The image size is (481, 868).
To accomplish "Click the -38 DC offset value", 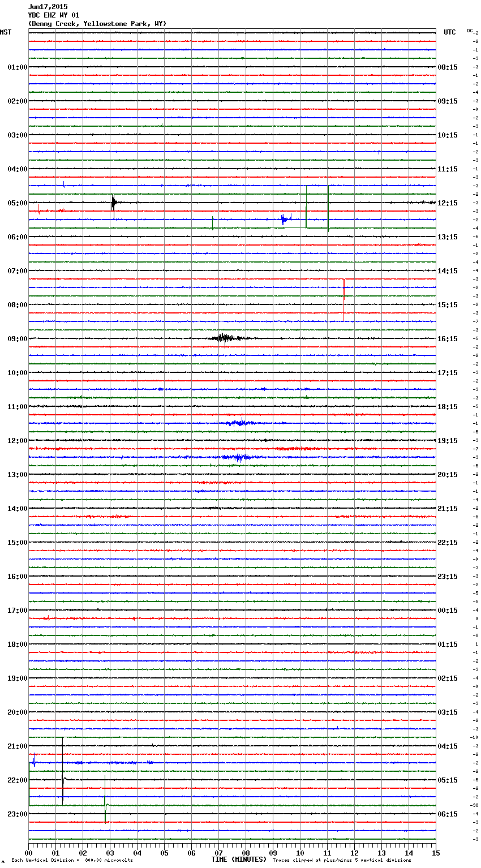I will coord(475,805).
